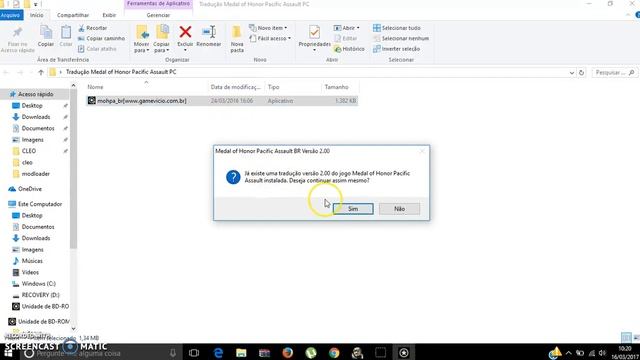Open the Novo item dropdown
The image size is (640, 360).
coord(268,28)
